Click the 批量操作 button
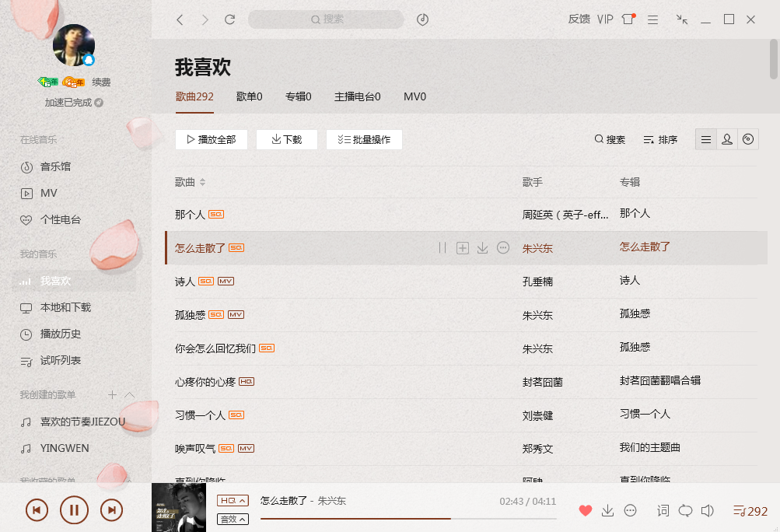 click(364, 139)
